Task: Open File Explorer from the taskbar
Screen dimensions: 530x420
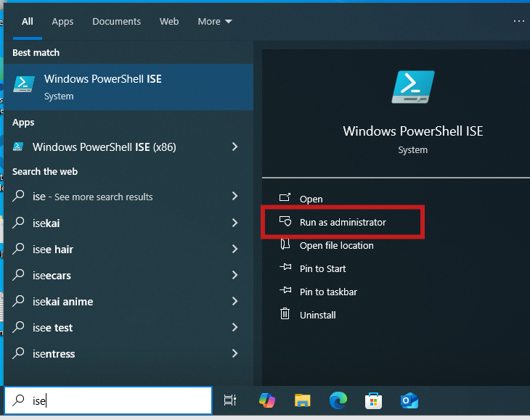Action: 303,400
